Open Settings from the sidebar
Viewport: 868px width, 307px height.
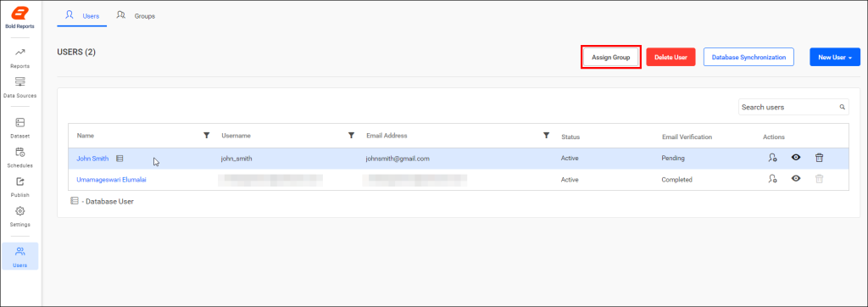point(20,216)
